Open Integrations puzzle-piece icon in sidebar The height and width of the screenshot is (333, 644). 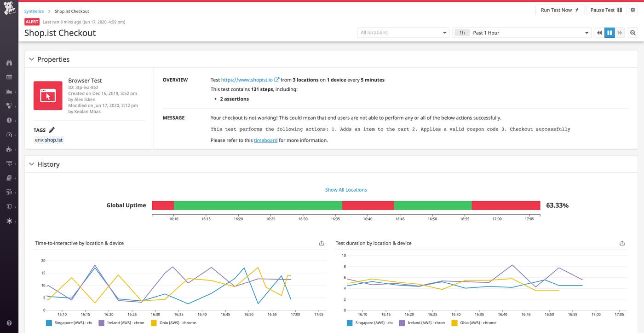click(x=9, y=149)
